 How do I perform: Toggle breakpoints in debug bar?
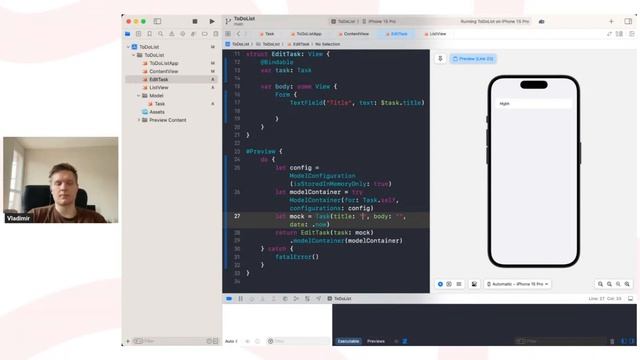coord(229,299)
